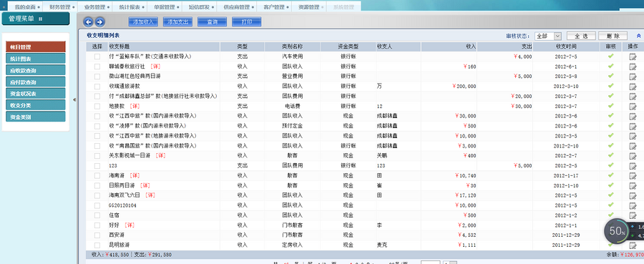
Task: Click the audit checkmark for 日照两日游
Action: click(x=611, y=185)
